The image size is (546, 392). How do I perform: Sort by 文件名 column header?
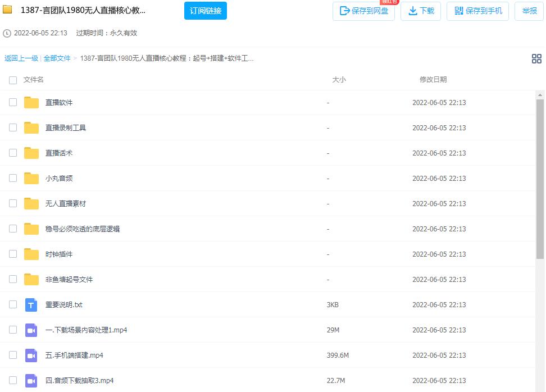coord(34,80)
